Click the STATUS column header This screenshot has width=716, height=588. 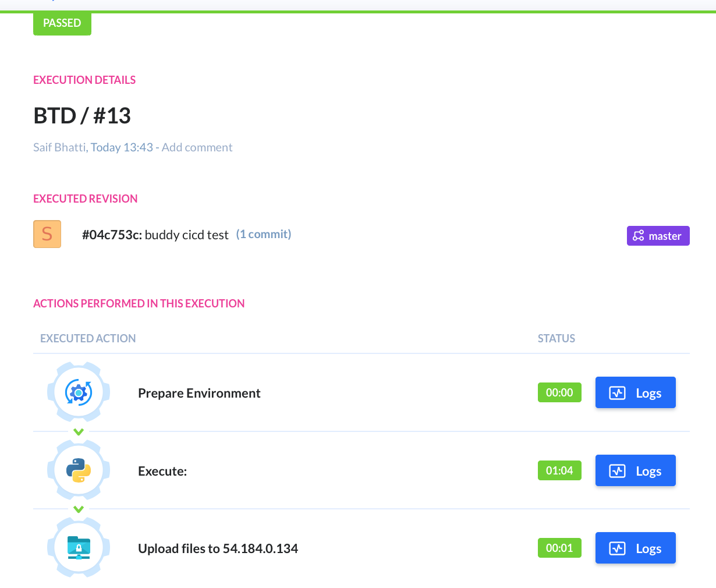(557, 338)
